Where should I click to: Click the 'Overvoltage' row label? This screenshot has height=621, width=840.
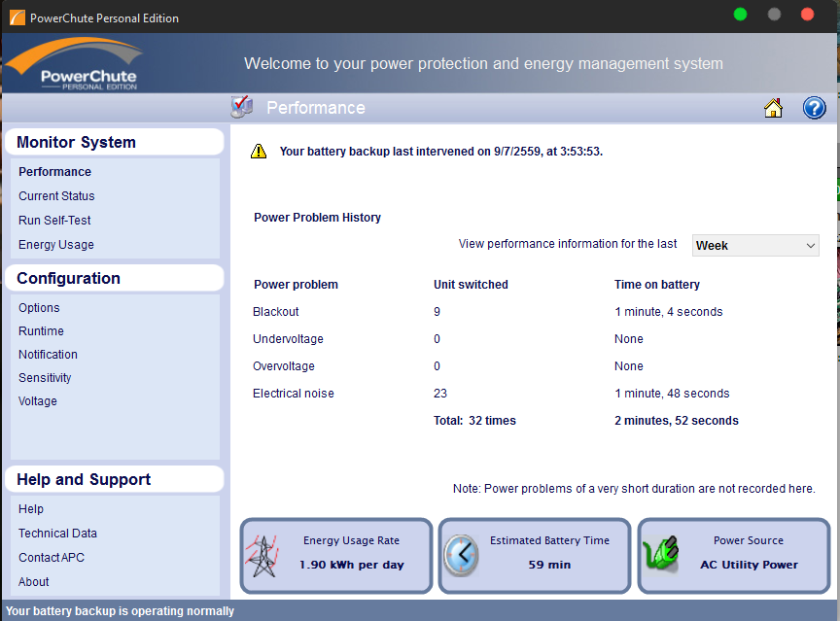[283, 366]
